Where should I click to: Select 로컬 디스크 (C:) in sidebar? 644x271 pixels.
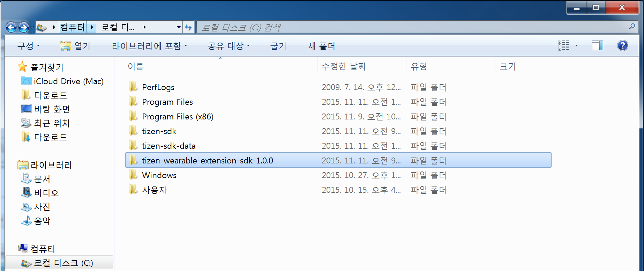59,263
